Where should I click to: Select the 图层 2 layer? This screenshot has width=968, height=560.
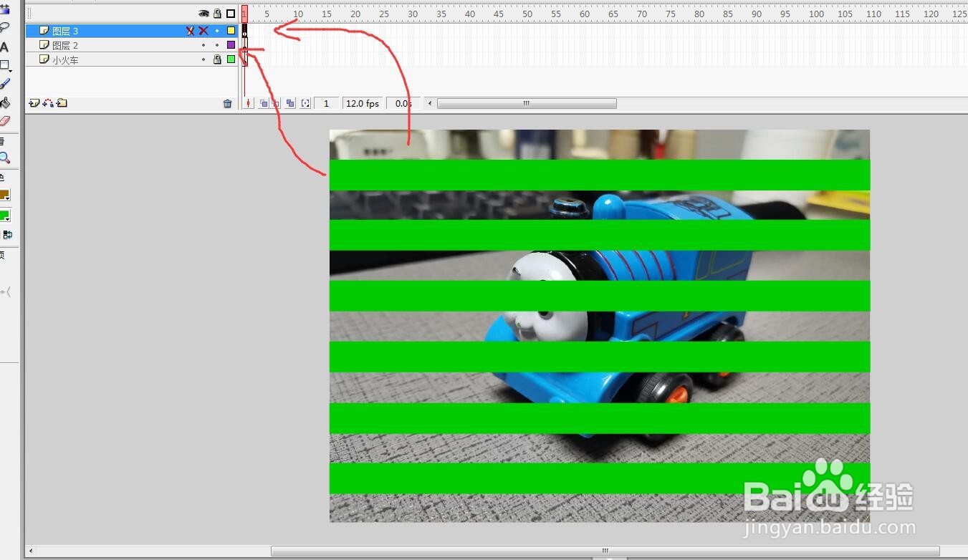[x=132, y=45]
